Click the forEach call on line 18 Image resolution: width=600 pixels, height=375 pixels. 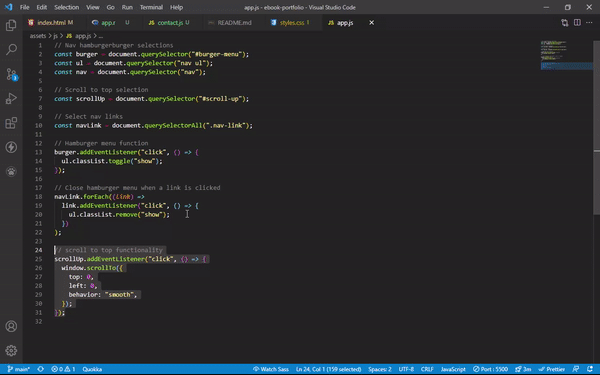tap(96, 197)
